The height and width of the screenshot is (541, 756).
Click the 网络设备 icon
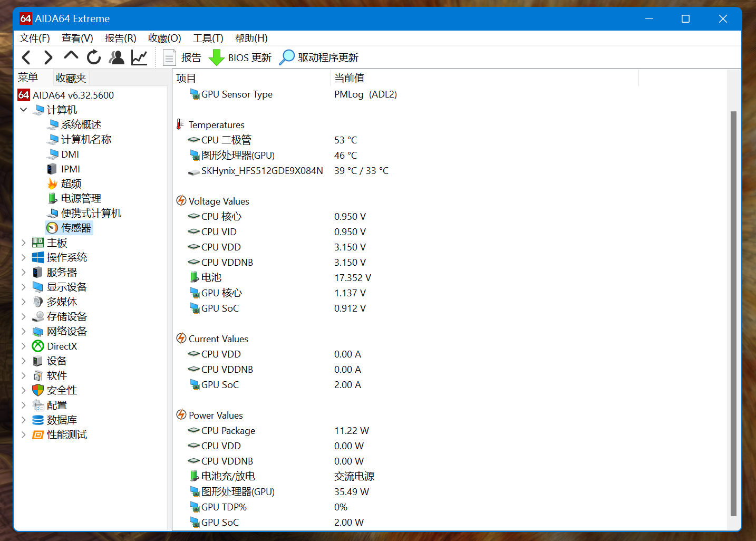[38, 331]
